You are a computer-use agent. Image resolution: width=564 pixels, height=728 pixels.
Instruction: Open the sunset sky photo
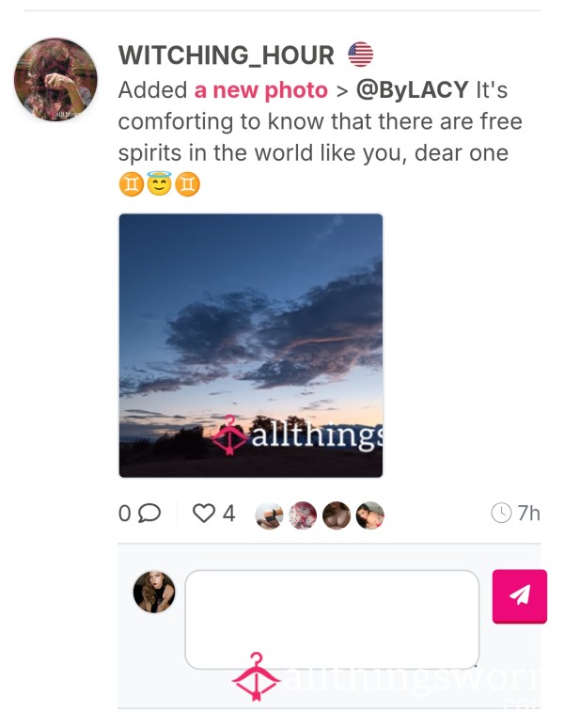coord(251,345)
